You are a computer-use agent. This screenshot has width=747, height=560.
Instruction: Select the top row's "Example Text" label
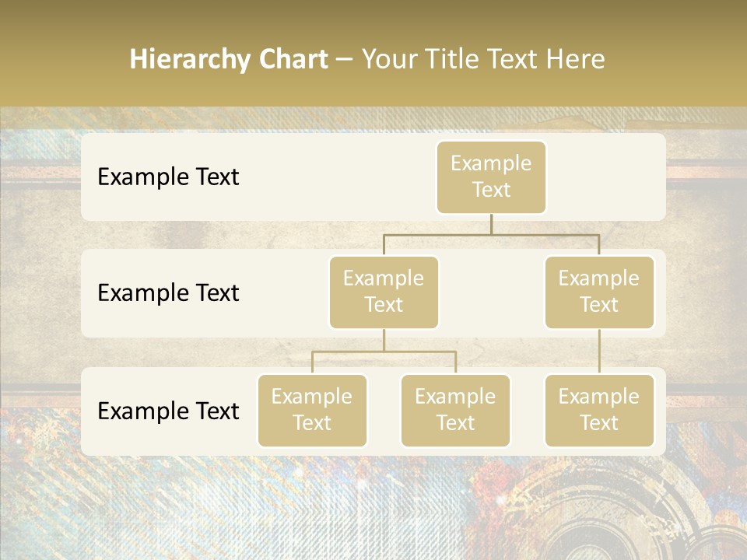168,177
